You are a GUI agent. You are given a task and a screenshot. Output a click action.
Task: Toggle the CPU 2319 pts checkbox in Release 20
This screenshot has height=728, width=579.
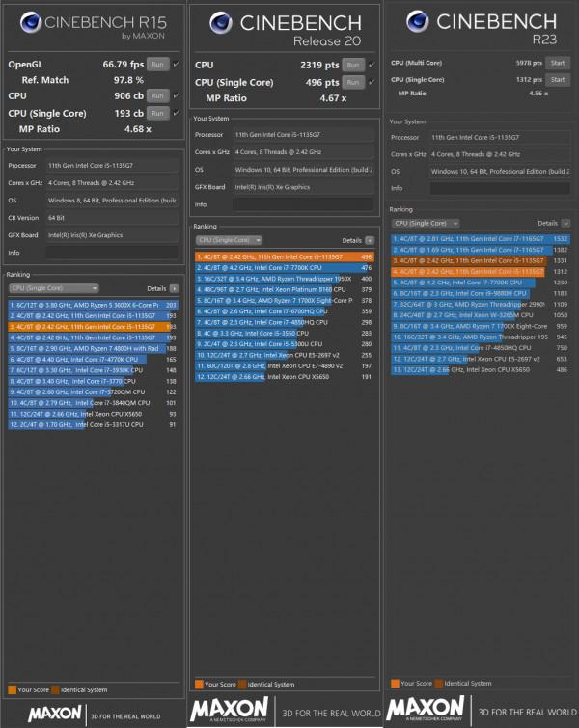coord(372,65)
